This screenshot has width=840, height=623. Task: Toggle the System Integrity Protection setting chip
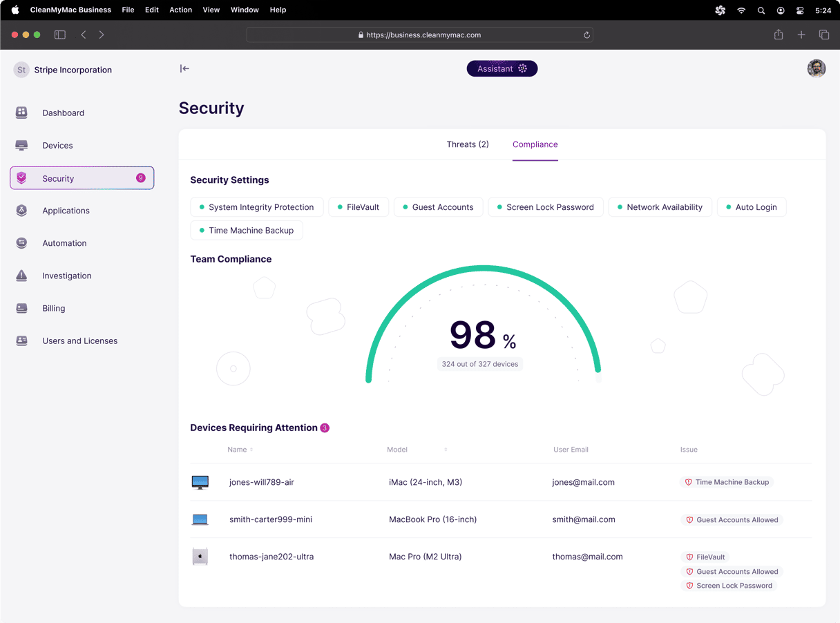(x=257, y=207)
